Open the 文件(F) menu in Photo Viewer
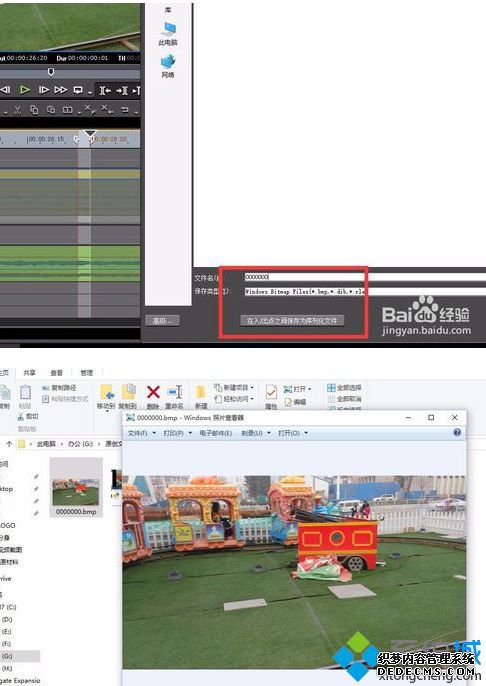 point(141,433)
